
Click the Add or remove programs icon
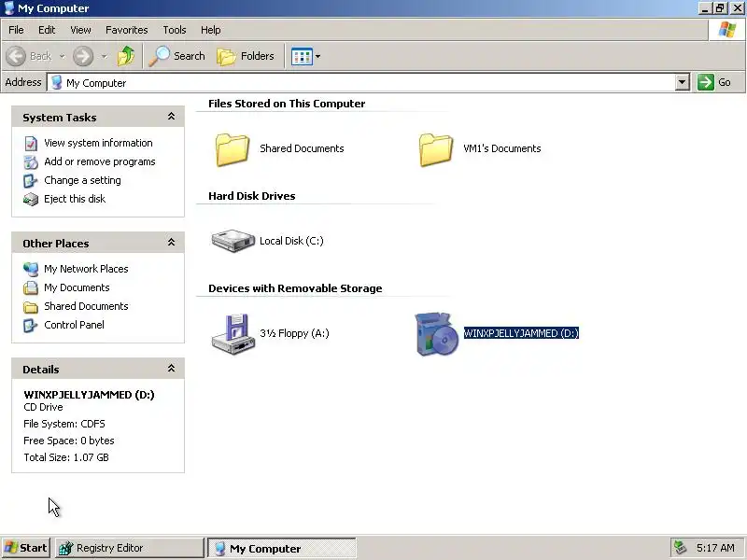(x=31, y=161)
